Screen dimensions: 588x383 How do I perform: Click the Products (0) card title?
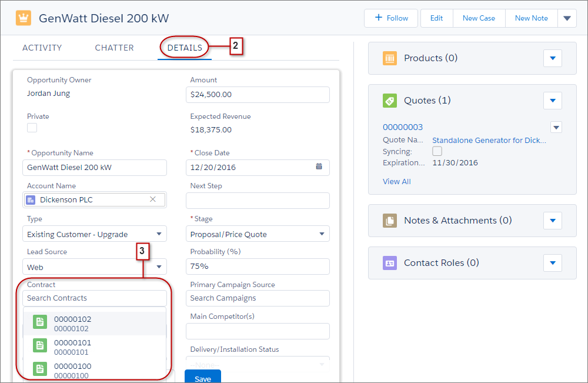pos(430,58)
